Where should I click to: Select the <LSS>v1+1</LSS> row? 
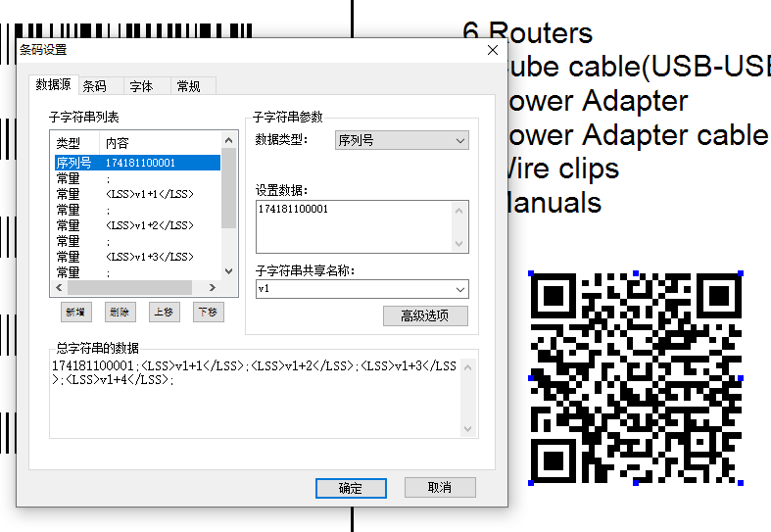pyautogui.click(x=137, y=194)
